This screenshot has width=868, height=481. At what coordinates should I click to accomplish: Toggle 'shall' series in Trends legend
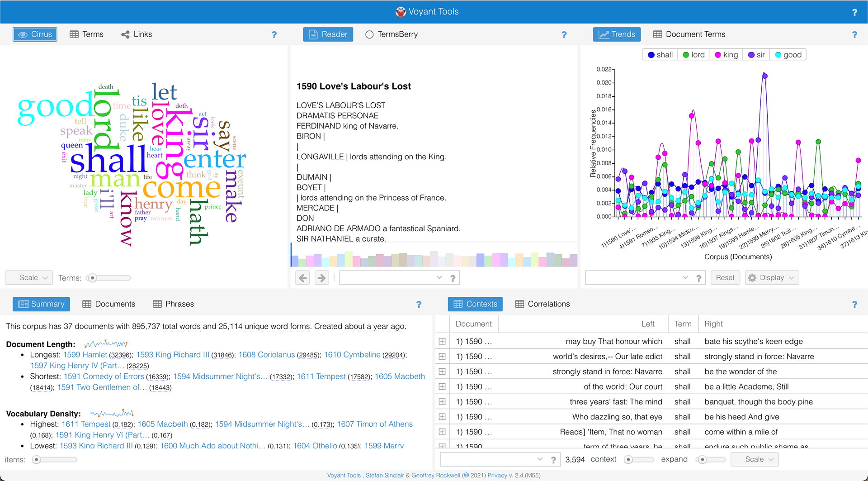[660, 55]
